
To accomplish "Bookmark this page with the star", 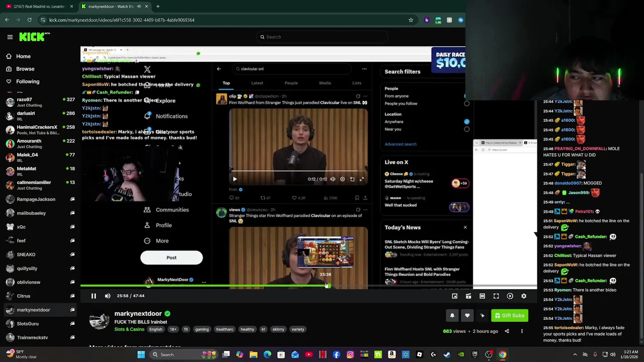I will pos(411,20).
